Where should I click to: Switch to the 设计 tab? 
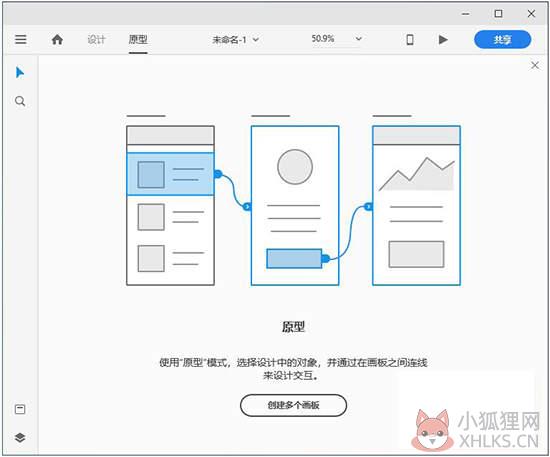pos(96,40)
